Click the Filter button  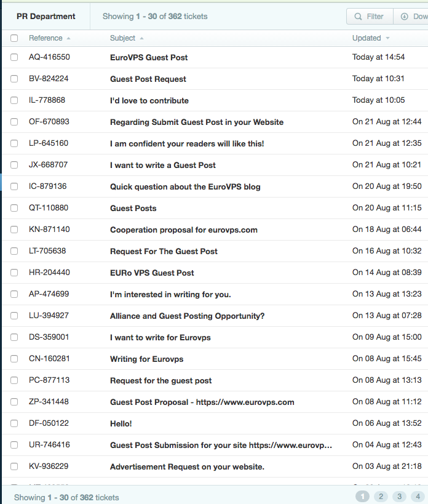tap(370, 17)
